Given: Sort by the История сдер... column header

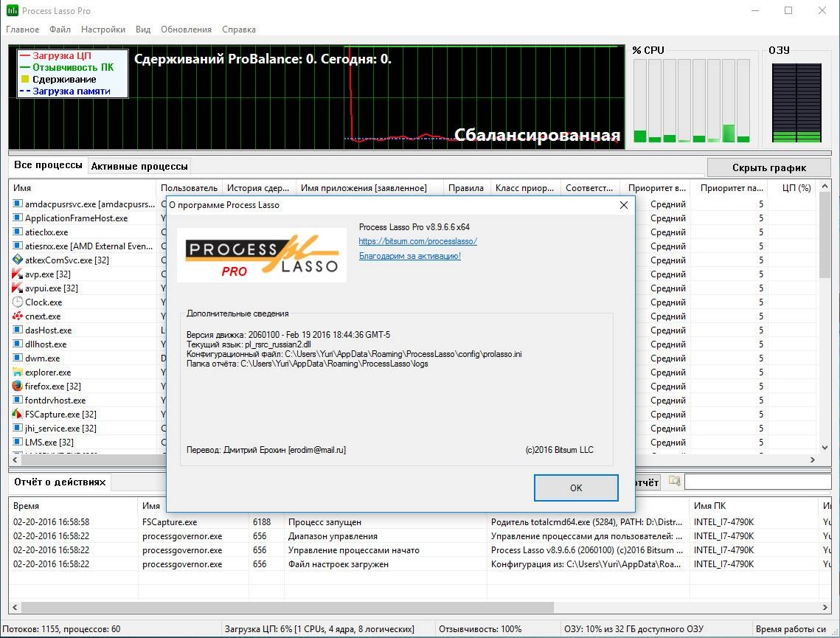Looking at the screenshot, I should point(259,188).
